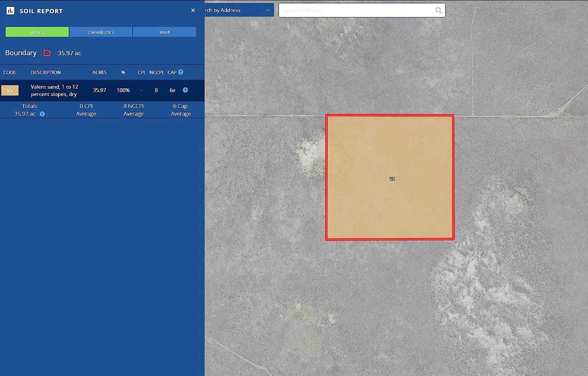This screenshot has width=588, height=376.
Task: Close the Soil Report panel
Action: pos(193,10)
